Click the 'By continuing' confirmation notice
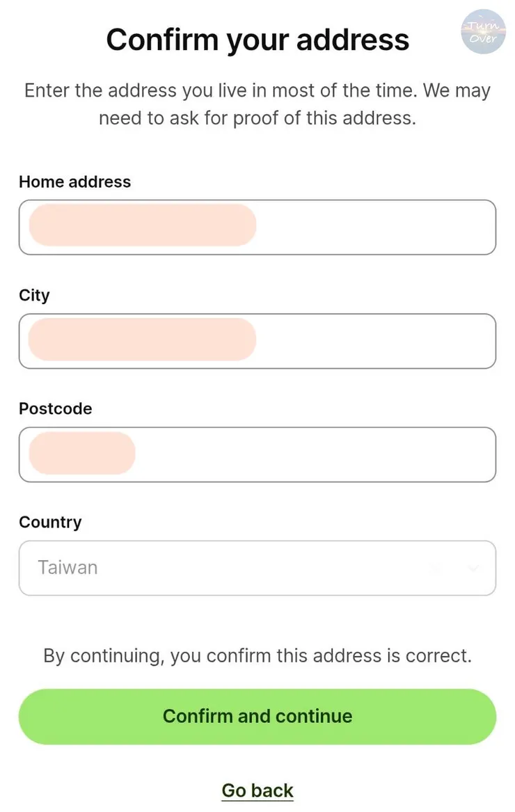Screen dimensions: 515x812 point(257,655)
